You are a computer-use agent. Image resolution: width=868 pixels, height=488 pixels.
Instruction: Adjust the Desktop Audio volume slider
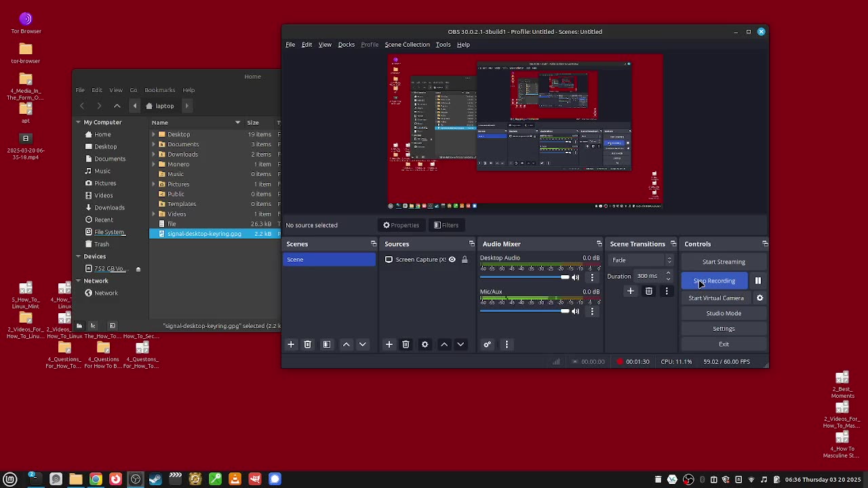tap(524, 277)
